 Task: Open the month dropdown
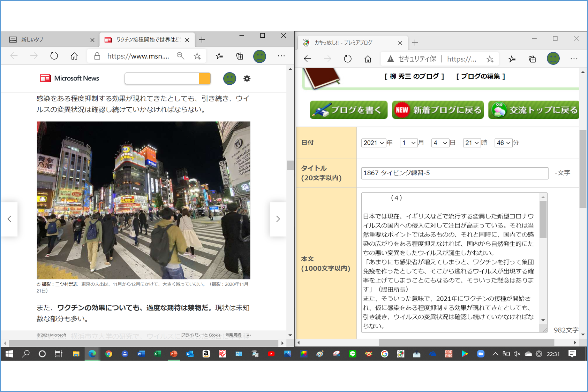coord(409,143)
